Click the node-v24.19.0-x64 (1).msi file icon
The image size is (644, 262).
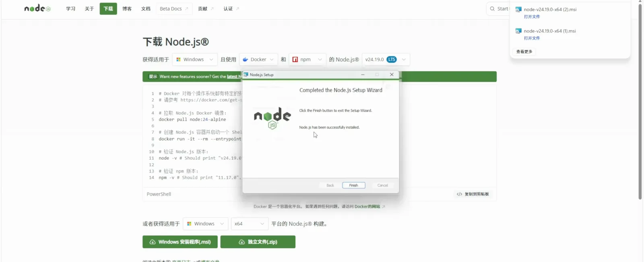click(x=518, y=31)
